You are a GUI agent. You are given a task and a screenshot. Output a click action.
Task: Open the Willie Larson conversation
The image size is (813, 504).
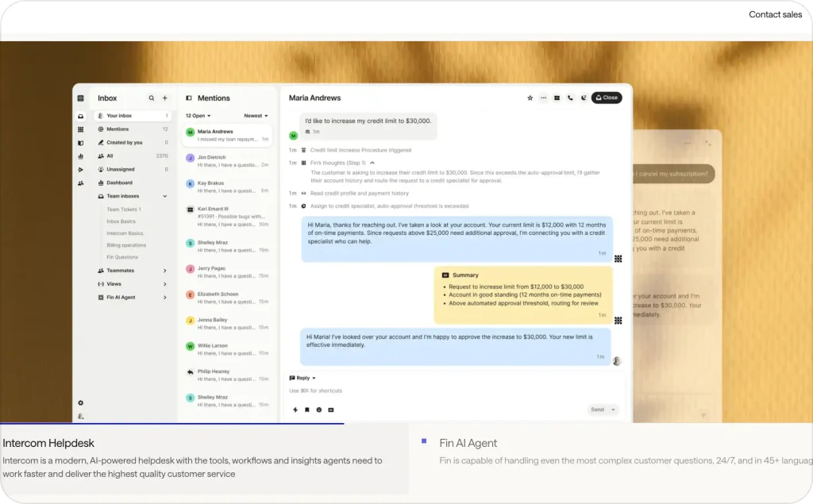227,349
